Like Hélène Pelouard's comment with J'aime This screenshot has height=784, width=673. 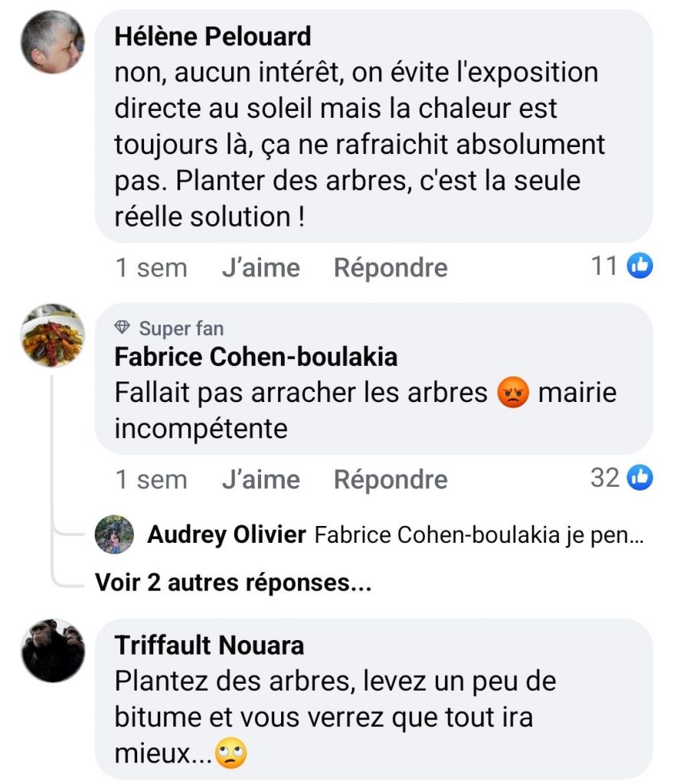[x=260, y=268]
